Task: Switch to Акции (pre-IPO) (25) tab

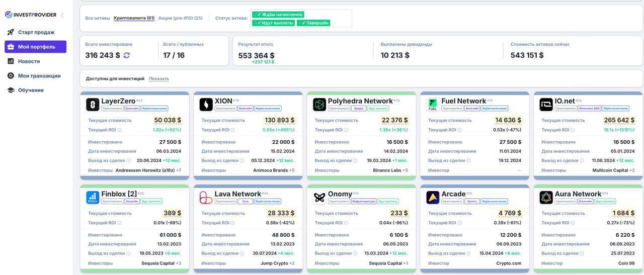Action: tap(181, 18)
